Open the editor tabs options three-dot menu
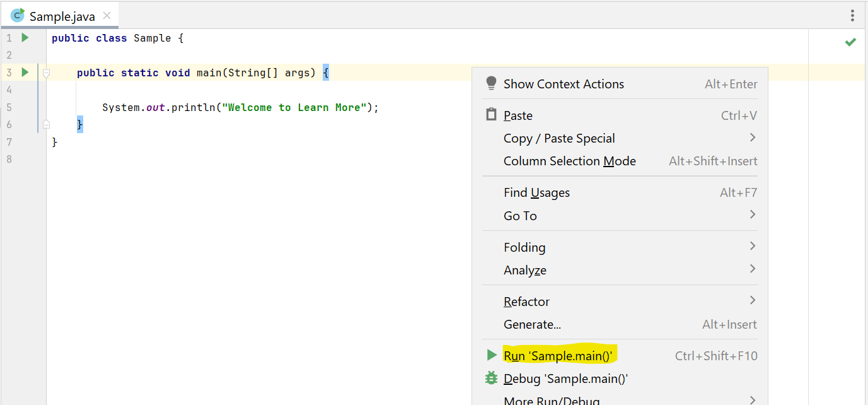The width and height of the screenshot is (868, 405). tap(853, 15)
